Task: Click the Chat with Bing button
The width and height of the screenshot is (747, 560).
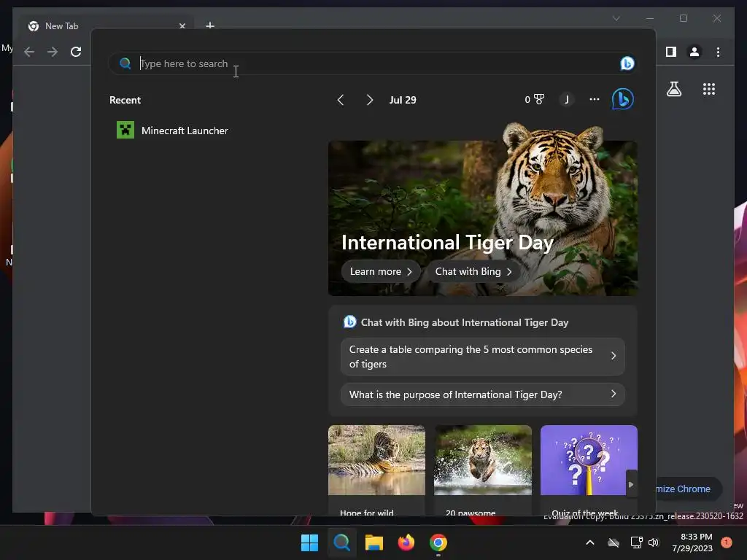Action: [473, 271]
